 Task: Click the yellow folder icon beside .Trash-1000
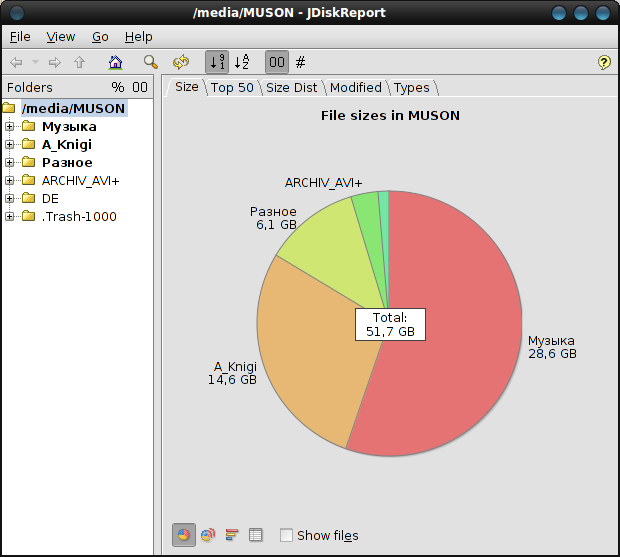(x=28, y=216)
